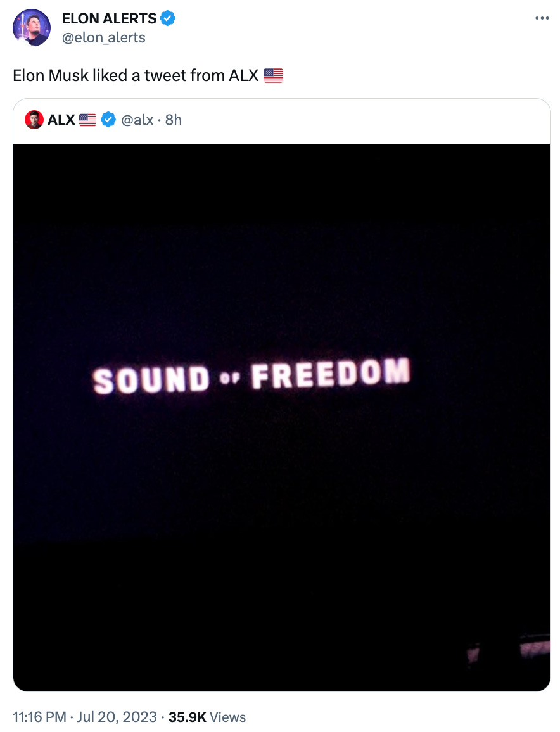
Task: View the 35.9K Views count
Action: pos(207,717)
